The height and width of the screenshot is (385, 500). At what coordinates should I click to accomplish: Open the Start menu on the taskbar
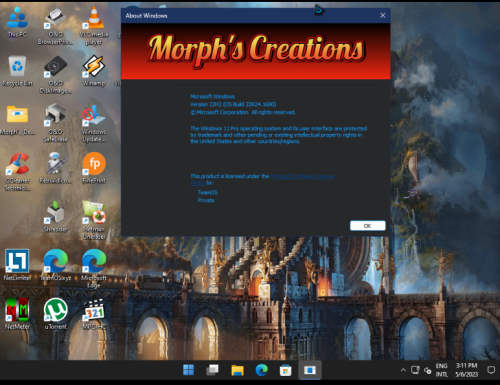[189, 370]
